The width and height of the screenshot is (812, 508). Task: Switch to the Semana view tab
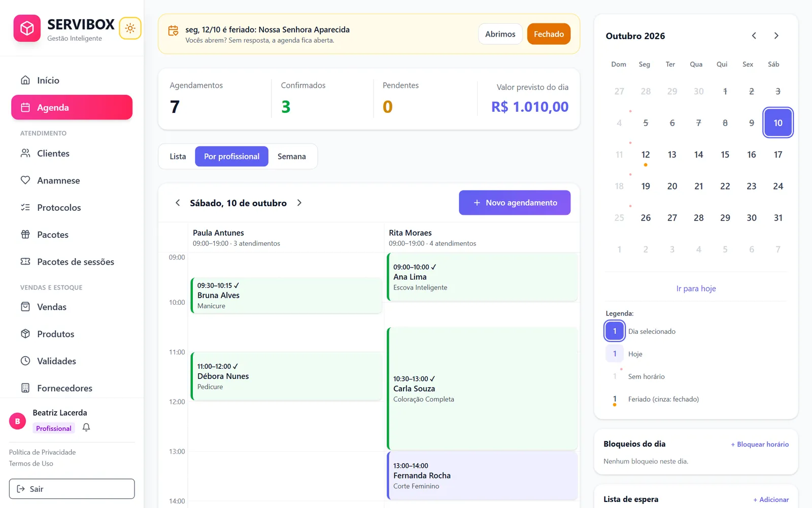pyautogui.click(x=291, y=156)
